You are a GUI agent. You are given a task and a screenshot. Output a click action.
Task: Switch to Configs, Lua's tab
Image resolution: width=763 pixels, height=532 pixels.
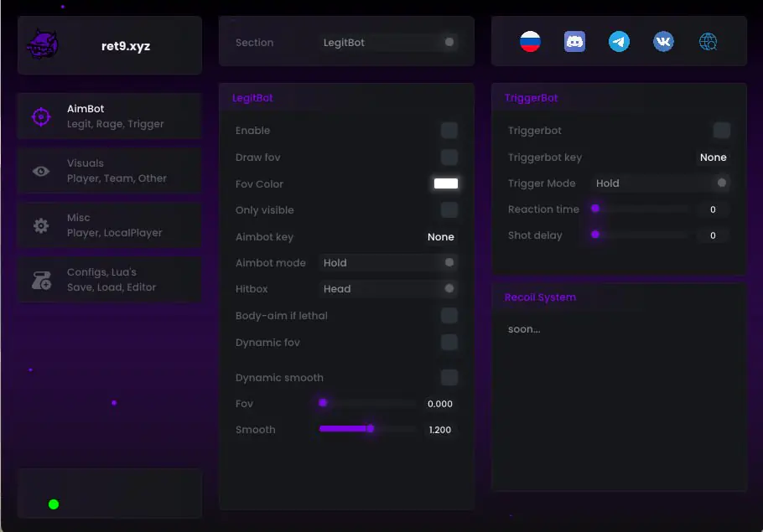[110, 280]
